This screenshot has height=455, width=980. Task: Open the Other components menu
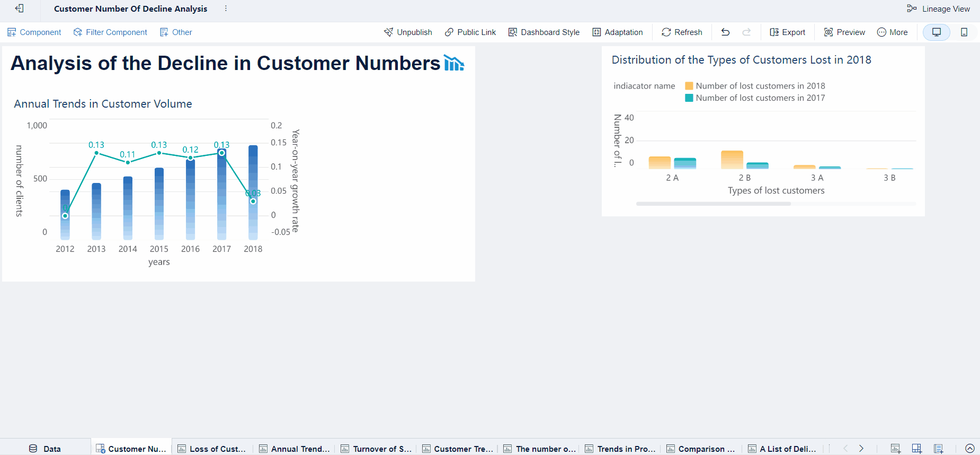pos(176,32)
